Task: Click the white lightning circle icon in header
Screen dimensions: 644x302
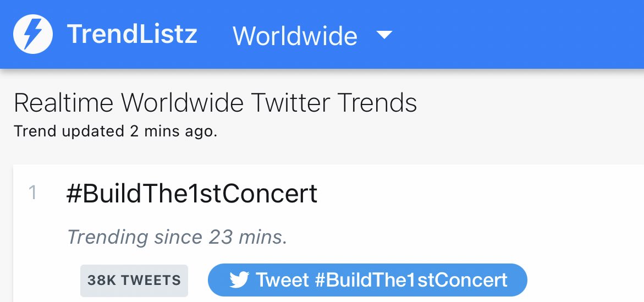Action: 33,34
